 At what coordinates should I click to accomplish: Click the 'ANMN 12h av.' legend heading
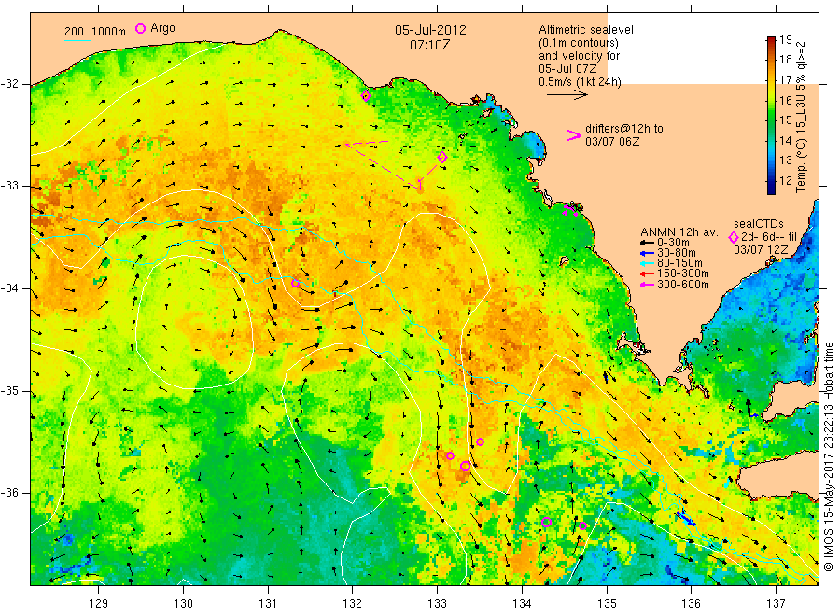(679, 232)
